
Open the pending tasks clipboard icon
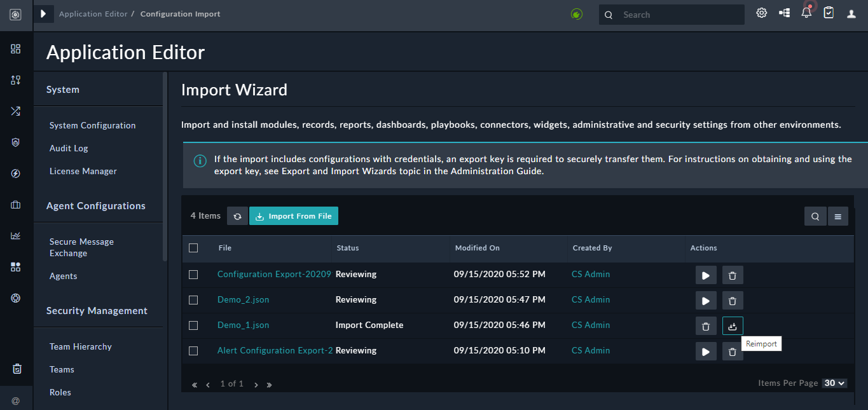tap(829, 13)
